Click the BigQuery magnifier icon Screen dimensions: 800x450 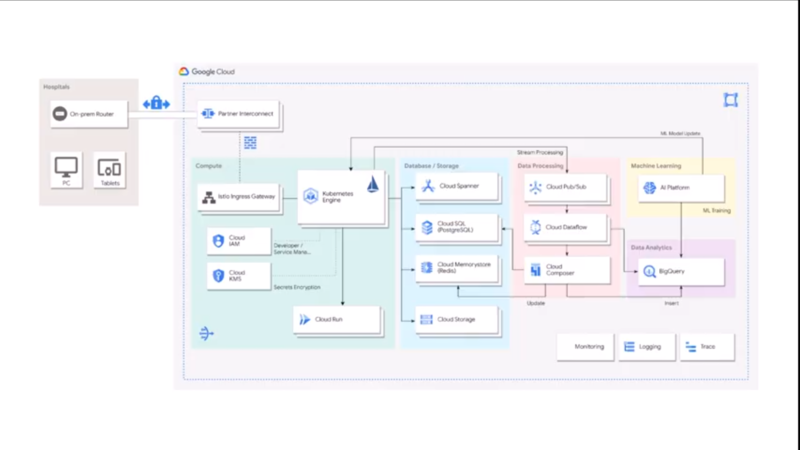tap(649, 271)
